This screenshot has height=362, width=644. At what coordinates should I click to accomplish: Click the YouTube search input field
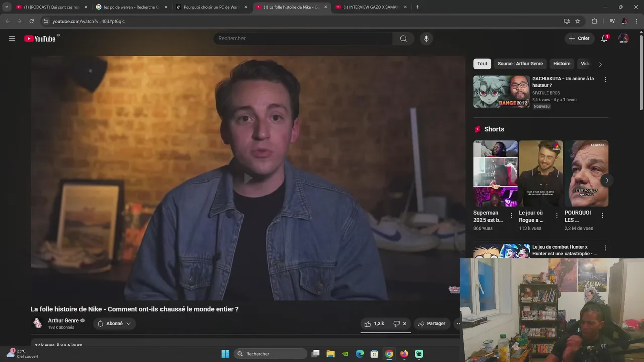tap(303, 39)
